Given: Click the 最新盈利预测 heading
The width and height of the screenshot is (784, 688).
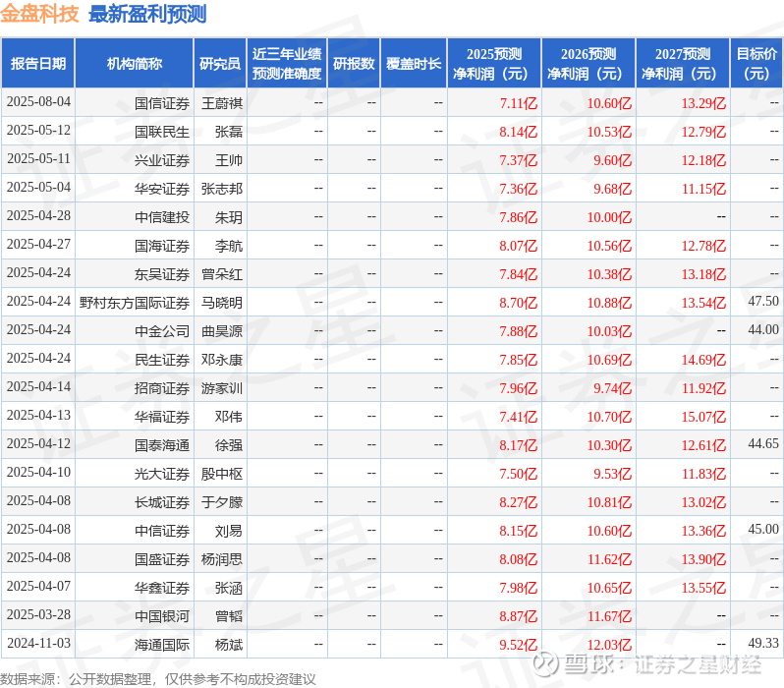Looking at the screenshot, I should [x=147, y=14].
